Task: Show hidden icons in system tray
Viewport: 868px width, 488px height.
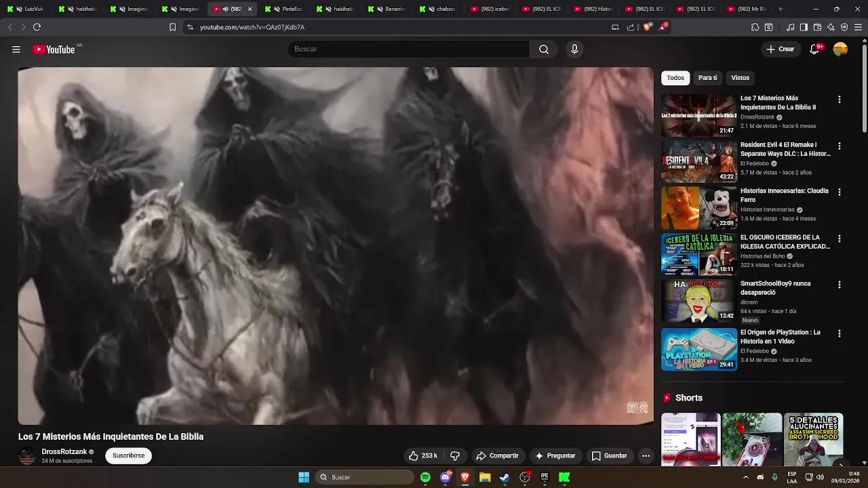Action: coord(745,477)
